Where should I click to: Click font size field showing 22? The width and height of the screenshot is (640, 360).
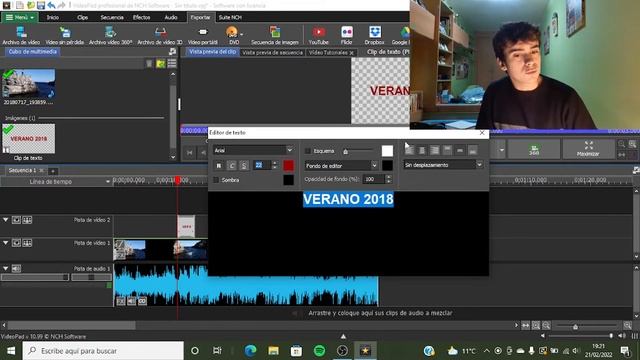tap(262, 165)
